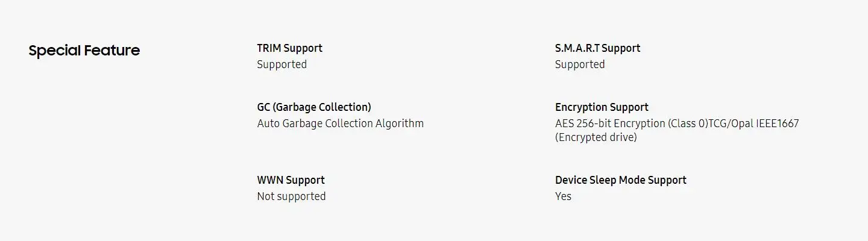868x241 pixels.
Task: Click the word Feature in section heading
Action: [112, 51]
